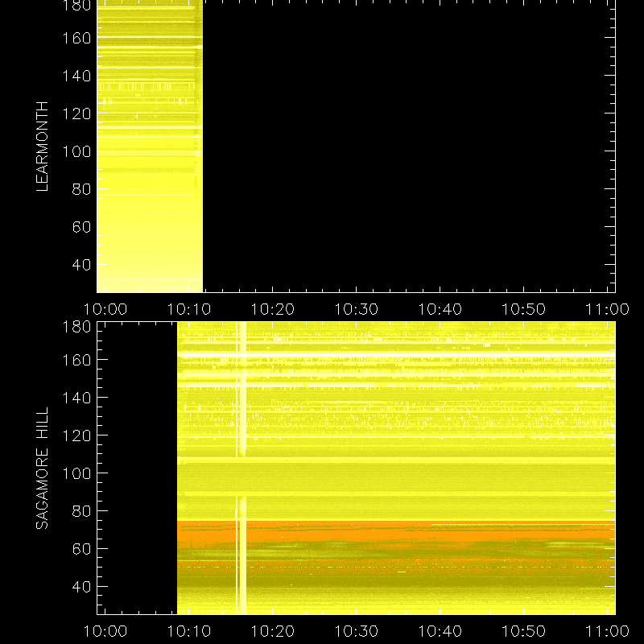Pick the 100 tick label on Sagamore Hill axis
Viewport: 644px width, 644px height.
click(76, 473)
